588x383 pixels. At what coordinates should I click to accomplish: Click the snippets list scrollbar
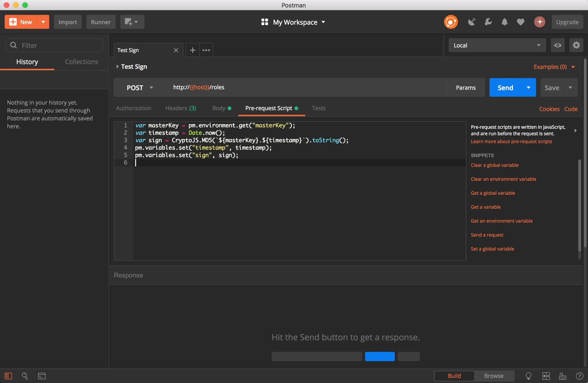click(x=579, y=205)
